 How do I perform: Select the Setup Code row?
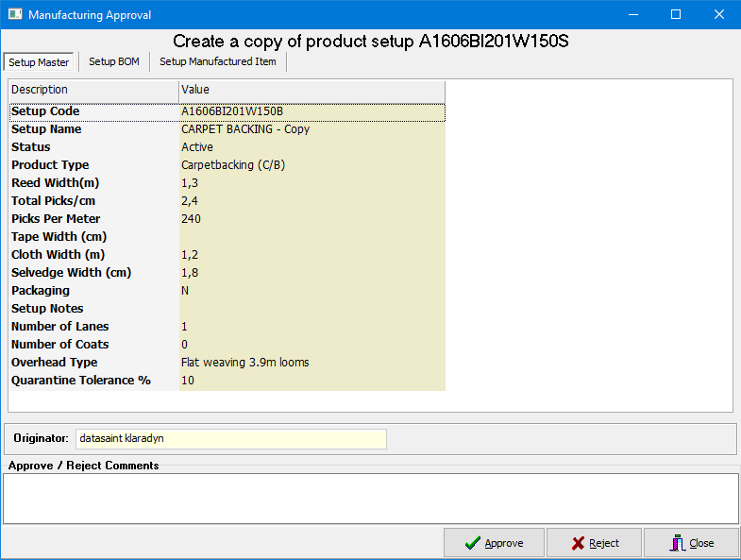click(x=227, y=111)
